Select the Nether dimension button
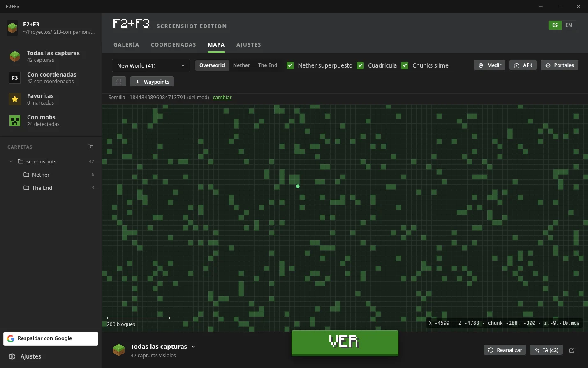 click(241, 65)
